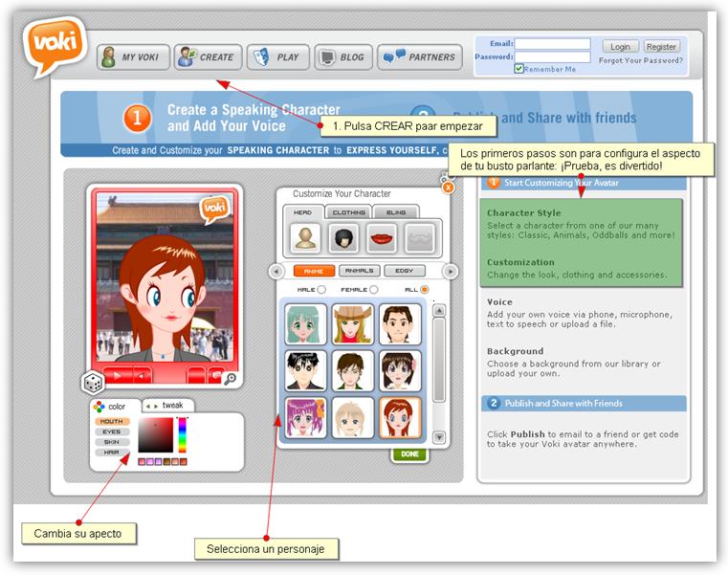Screen dimensions: 728x575
Task: Select the greyed-out mustache facial hair icon
Action: pyautogui.click(x=420, y=238)
